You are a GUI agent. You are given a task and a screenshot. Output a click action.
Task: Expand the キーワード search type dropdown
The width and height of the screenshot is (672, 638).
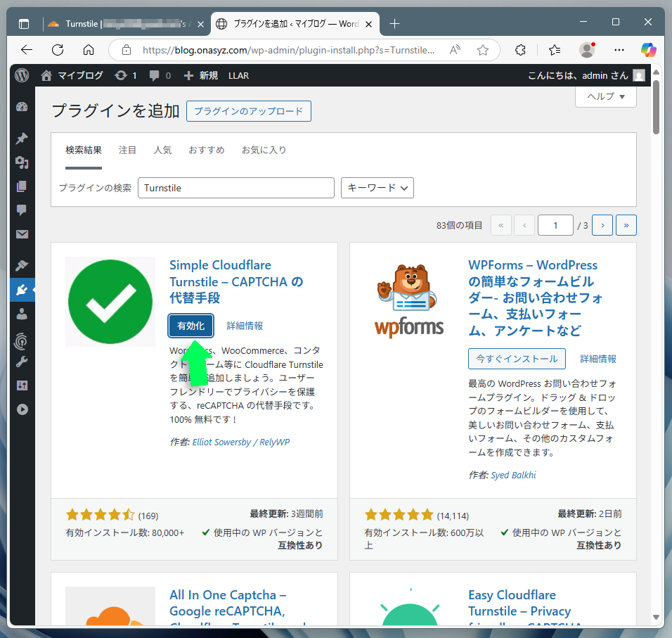pos(377,188)
